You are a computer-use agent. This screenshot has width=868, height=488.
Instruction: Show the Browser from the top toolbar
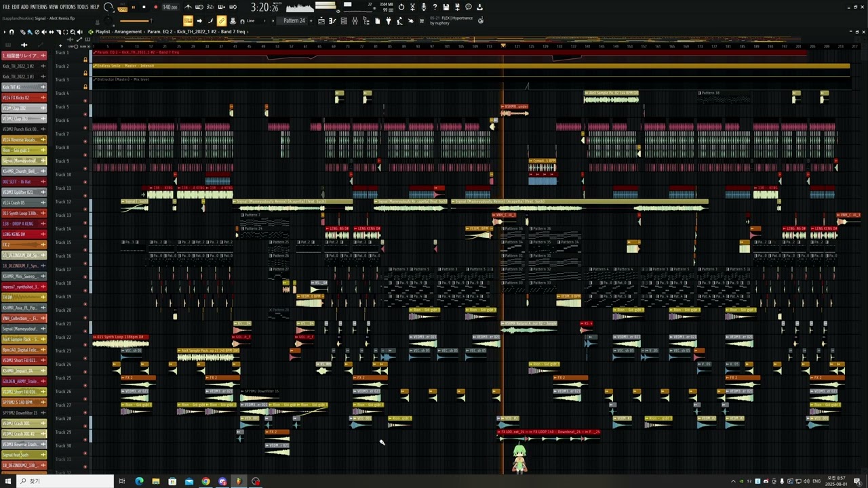(x=366, y=21)
